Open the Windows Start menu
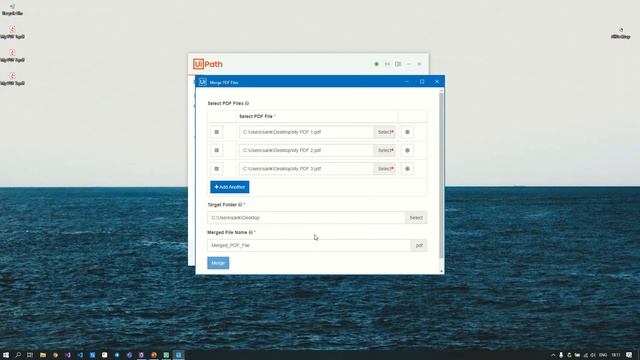640x360 pixels. point(6,355)
